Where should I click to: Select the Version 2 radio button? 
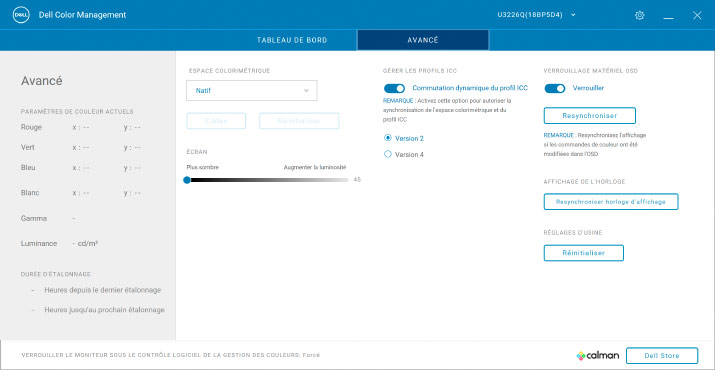[388, 138]
